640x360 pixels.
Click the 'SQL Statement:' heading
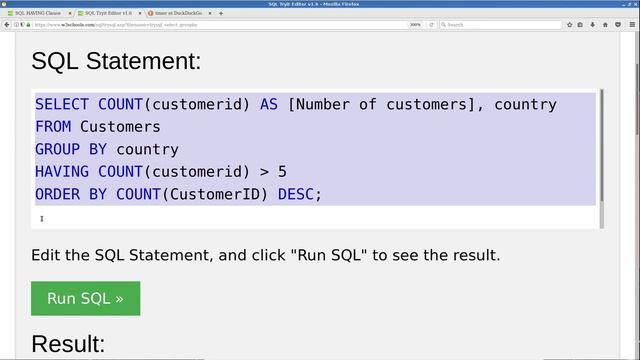tap(116, 61)
